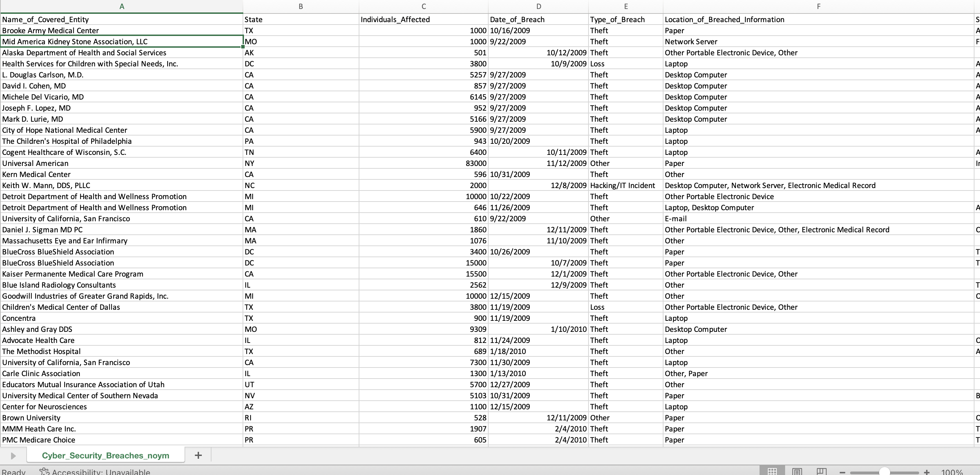Select column A header
This screenshot has height=475, width=980.
tap(122, 7)
